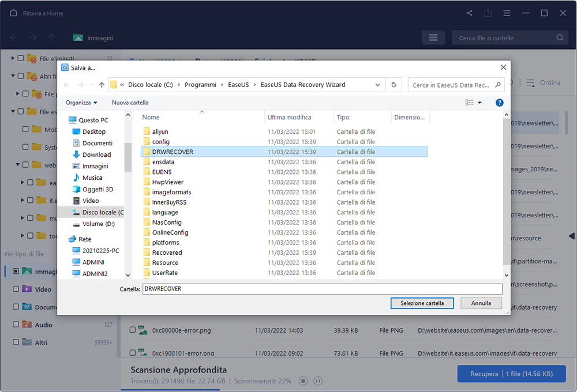
Task: Click the Annulla button
Action: click(481, 303)
